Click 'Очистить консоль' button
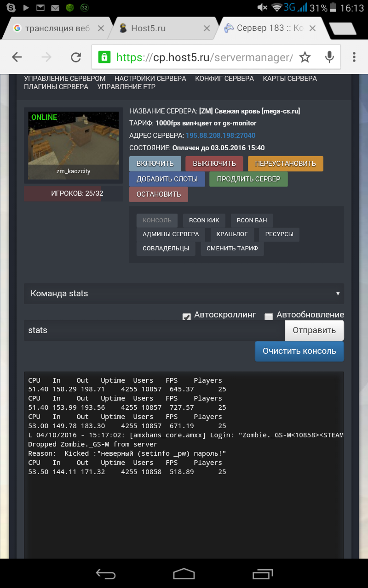This screenshot has width=368, height=588. [299, 351]
